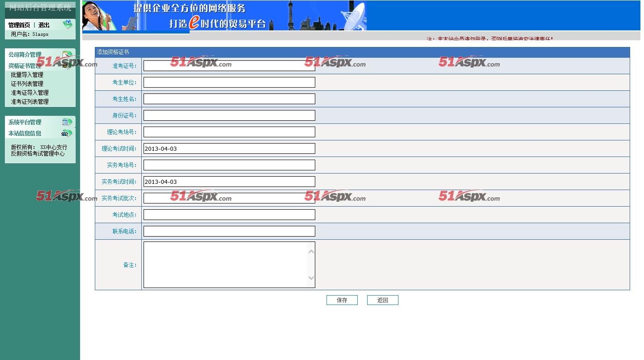Screen dimensions: 644x360
Task: Click the 实务考试时间 date field
Action: pos(229,182)
